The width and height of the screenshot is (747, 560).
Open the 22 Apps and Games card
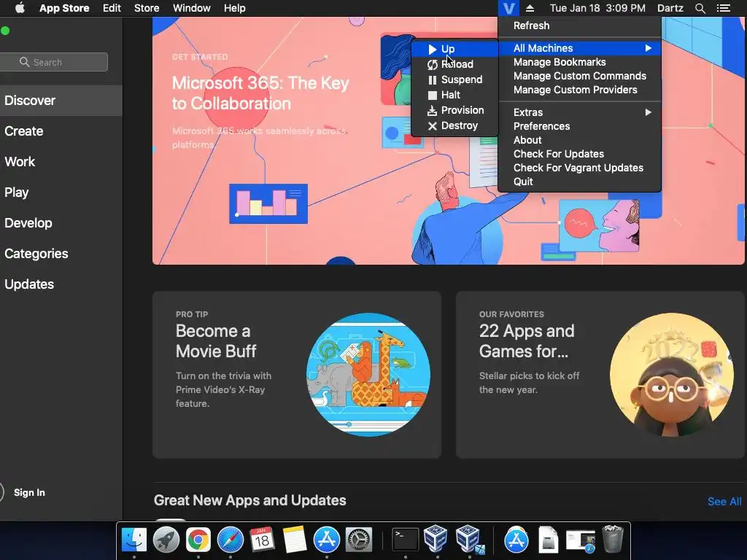point(601,375)
